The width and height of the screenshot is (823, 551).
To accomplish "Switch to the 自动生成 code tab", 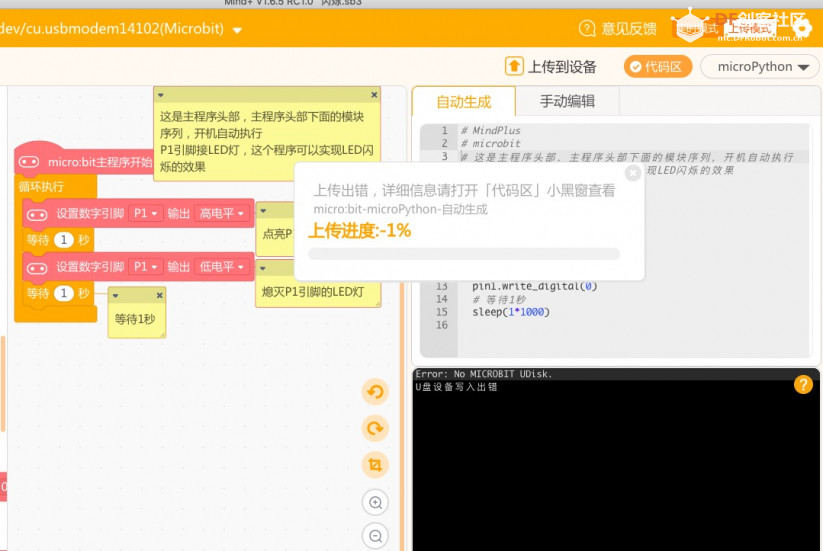I will (463, 101).
